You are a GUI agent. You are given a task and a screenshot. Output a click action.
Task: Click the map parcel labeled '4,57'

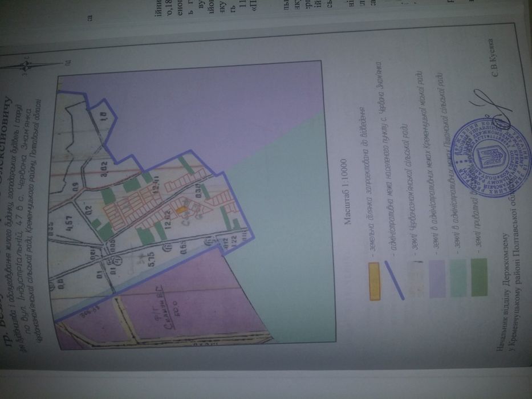[69, 224]
